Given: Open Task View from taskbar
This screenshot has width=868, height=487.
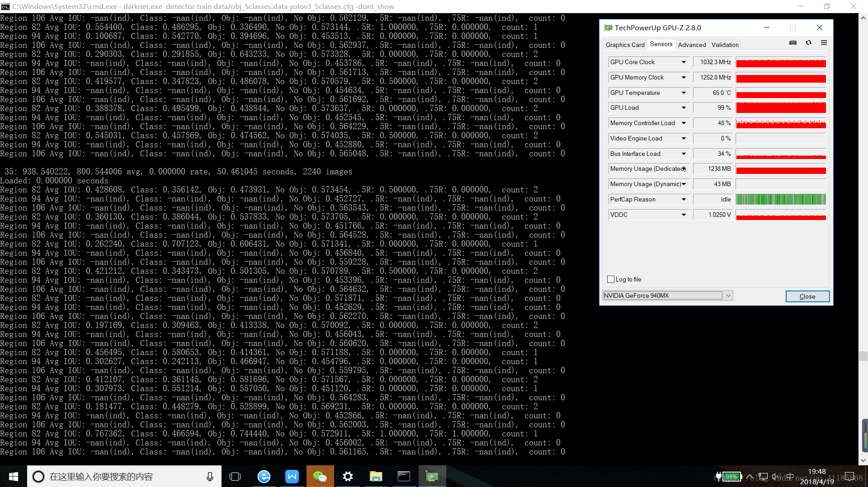Looking at the screenshot, I should coord(235,477).
